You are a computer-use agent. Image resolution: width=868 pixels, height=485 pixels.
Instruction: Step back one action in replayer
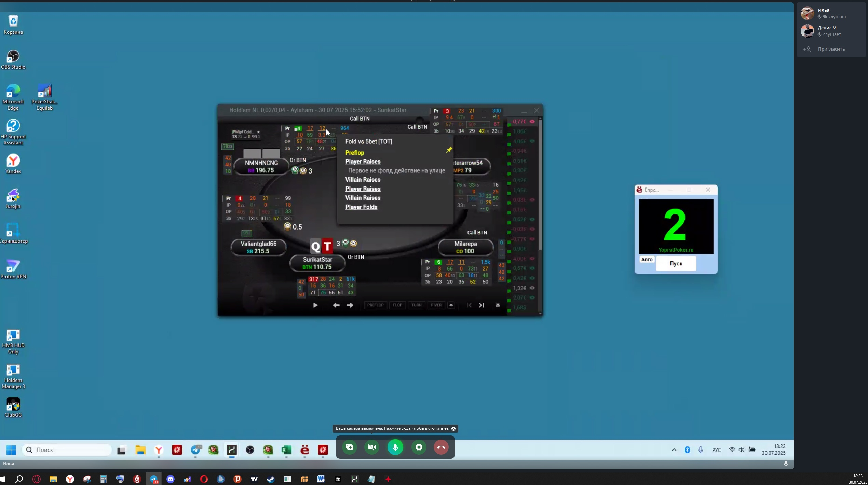click(336, 305)
